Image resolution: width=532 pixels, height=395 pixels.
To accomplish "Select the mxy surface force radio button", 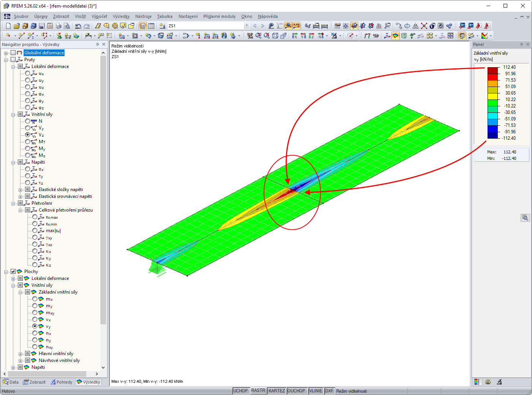I will click(x=35, y=313).
